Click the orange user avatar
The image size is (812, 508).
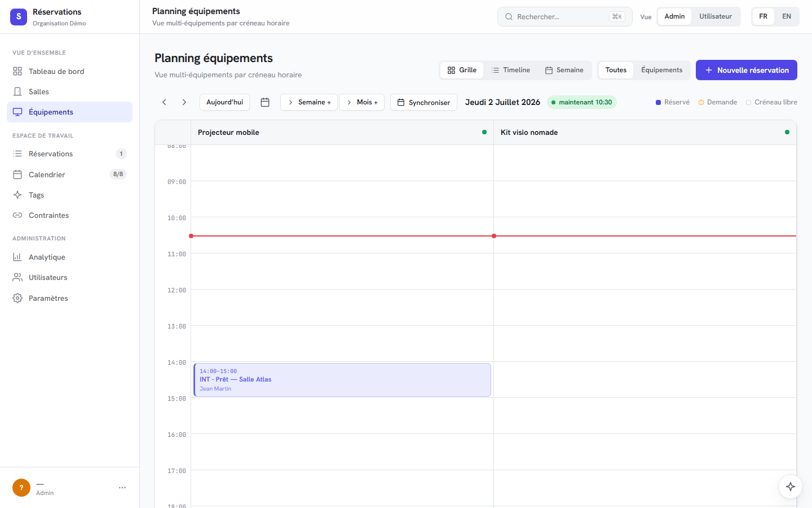[x=21, y=488]
